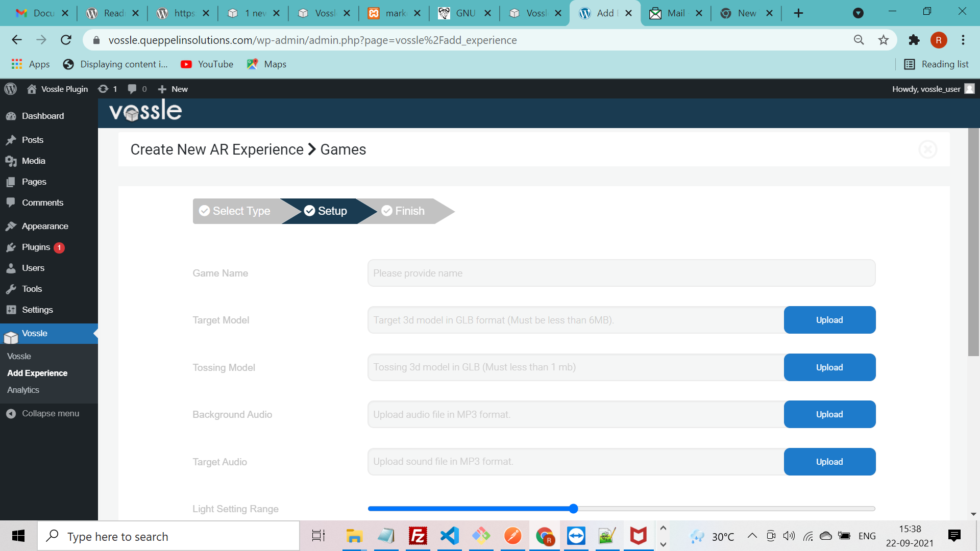
Task: Open the Windows Start menu
Action: 18,536
